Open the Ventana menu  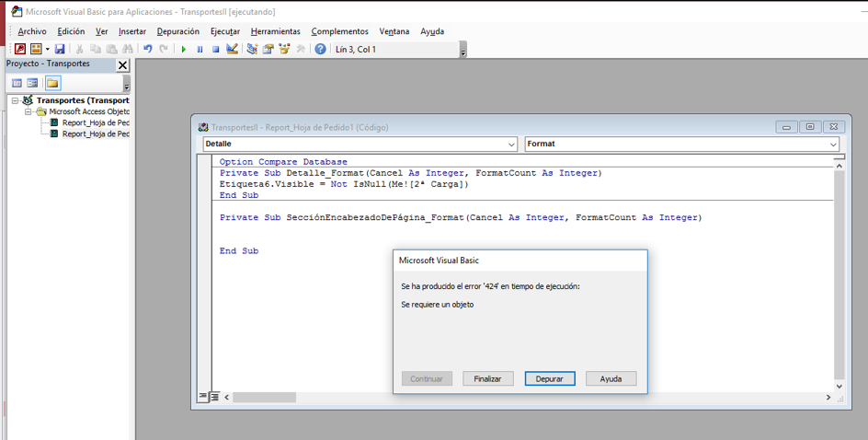(394, 31)
